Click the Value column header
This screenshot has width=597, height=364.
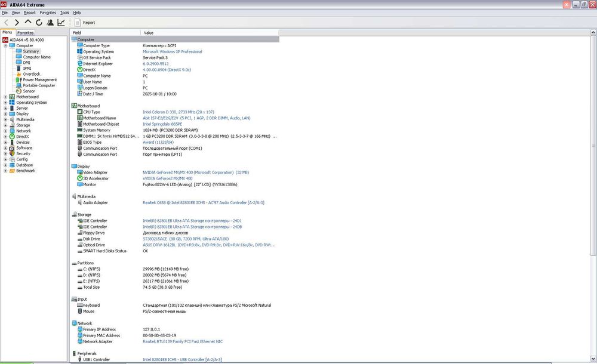coord(210,33)
